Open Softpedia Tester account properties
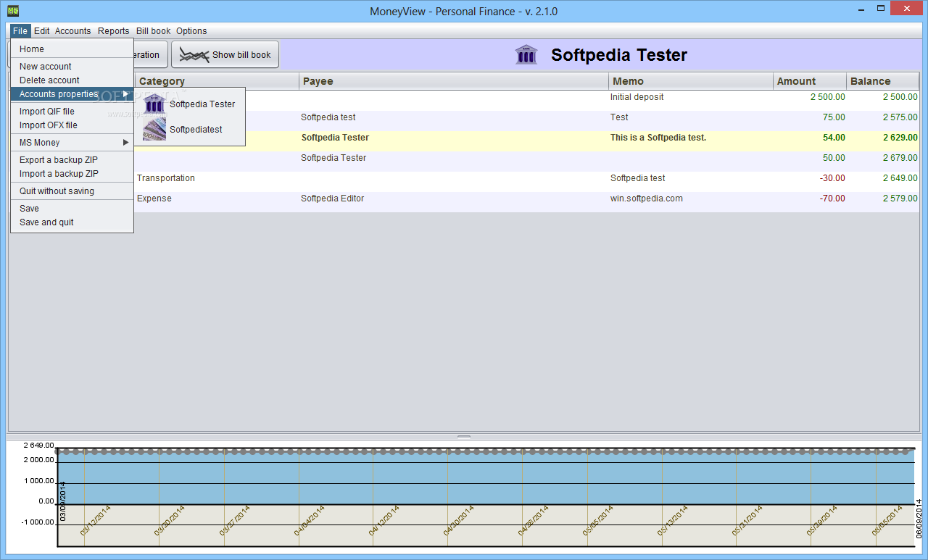The width and height of the screenshot is (928, 560). tap(190, 104)
